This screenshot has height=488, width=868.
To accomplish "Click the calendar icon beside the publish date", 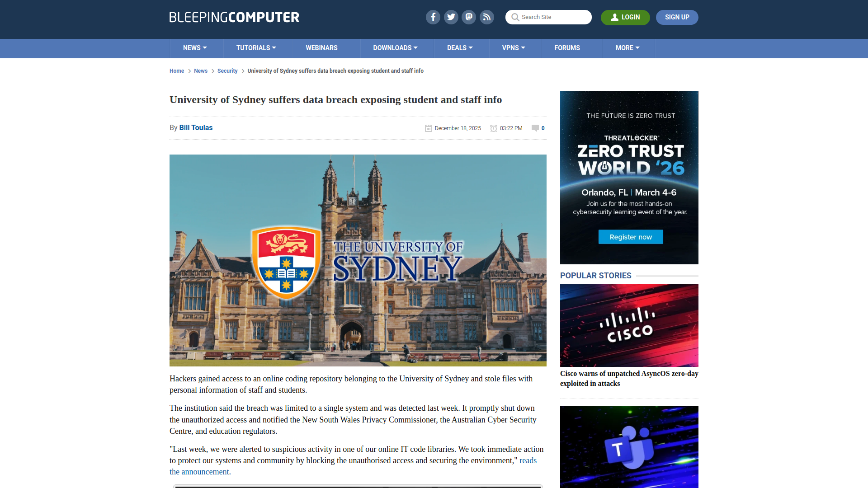I will pos(428,128).
